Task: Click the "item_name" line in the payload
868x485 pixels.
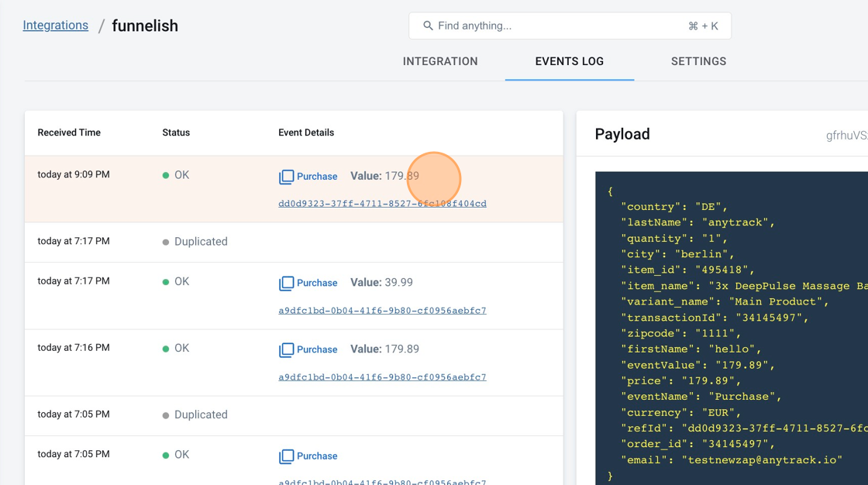Action: 744,286
